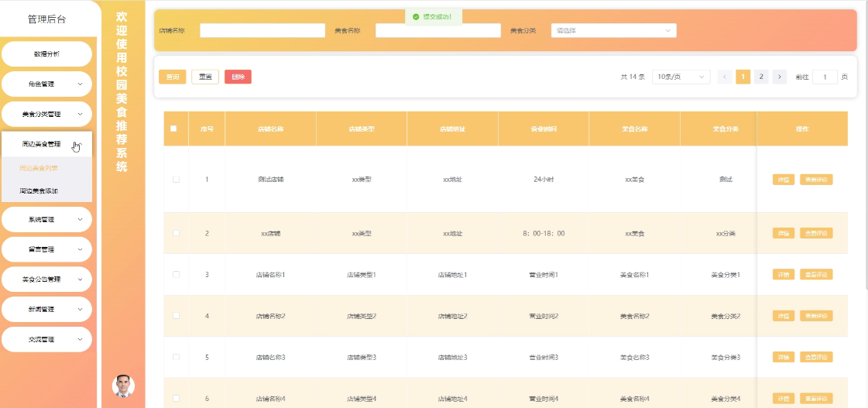Expand the 交流管理 menu
This screenshot has height=408, width=868.
coord(46,339)
